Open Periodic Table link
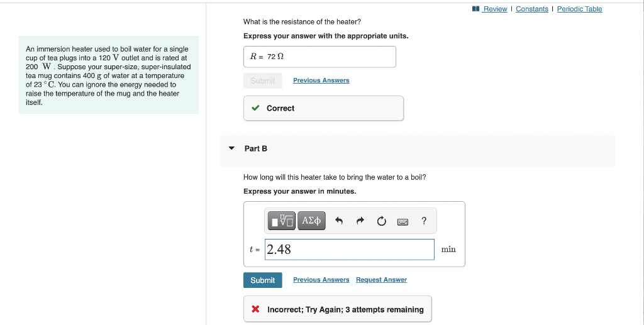 click(579, 9)
